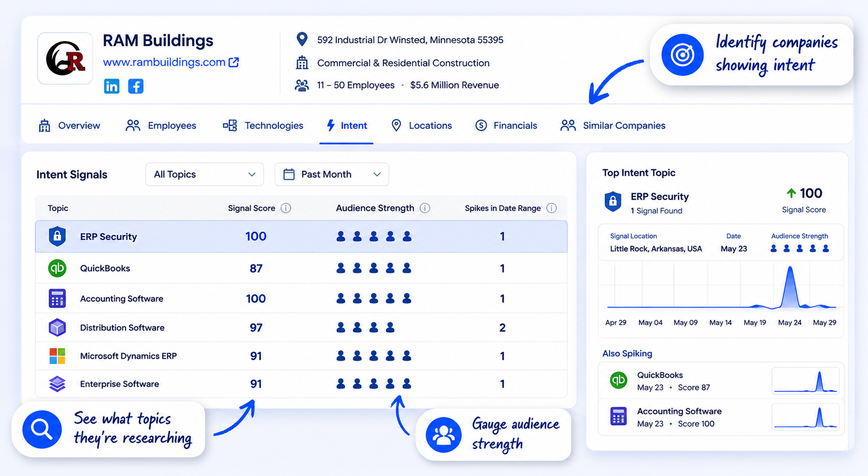This screenshot has width=868, height=476.
Task: Open the Accounting Software sparkline thumbnail
Action: [x=805, y=417]
